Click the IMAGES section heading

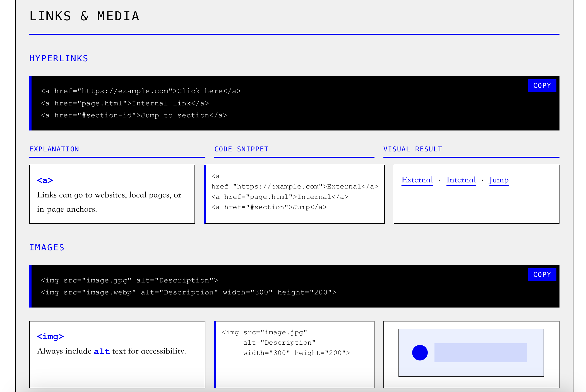point(47,247)
